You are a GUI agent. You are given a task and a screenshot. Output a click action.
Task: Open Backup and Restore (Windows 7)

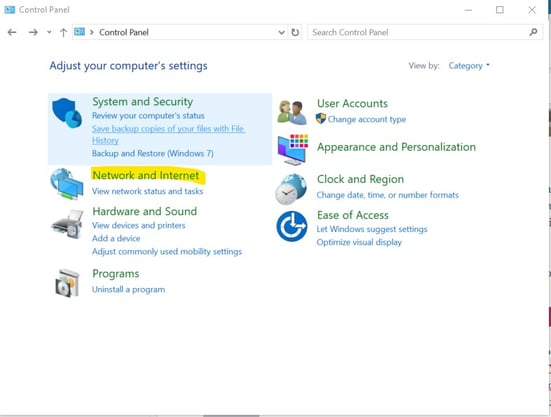[153, 154]
